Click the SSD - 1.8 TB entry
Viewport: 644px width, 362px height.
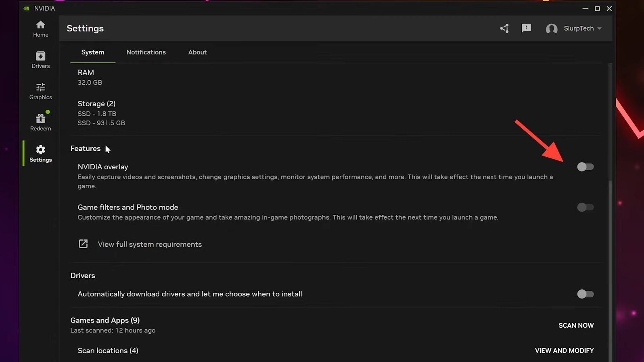(x=97, y=114)
